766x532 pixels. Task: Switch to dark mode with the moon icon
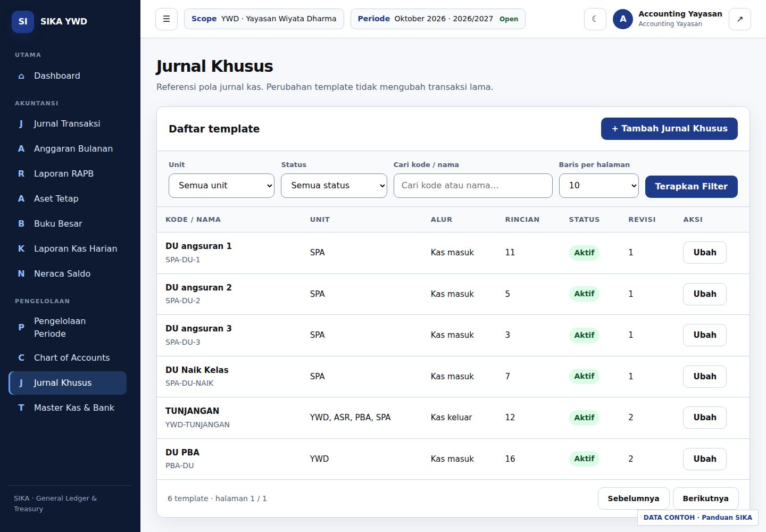coord(595,19)
